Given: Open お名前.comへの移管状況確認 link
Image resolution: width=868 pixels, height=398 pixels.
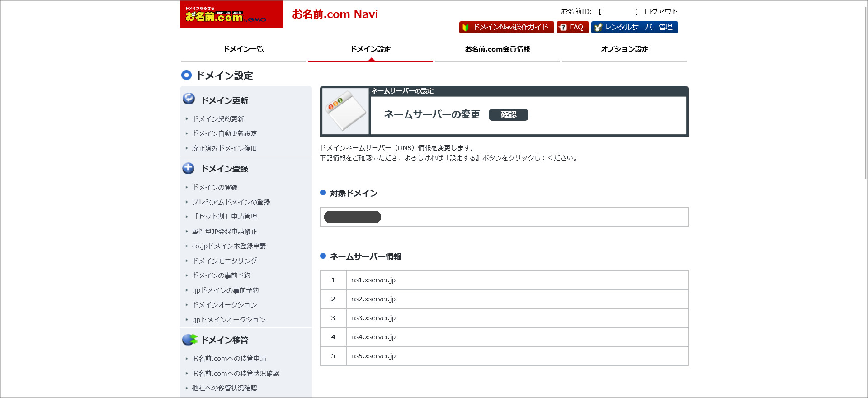Looking at the screenshot, I should (236, 374).
